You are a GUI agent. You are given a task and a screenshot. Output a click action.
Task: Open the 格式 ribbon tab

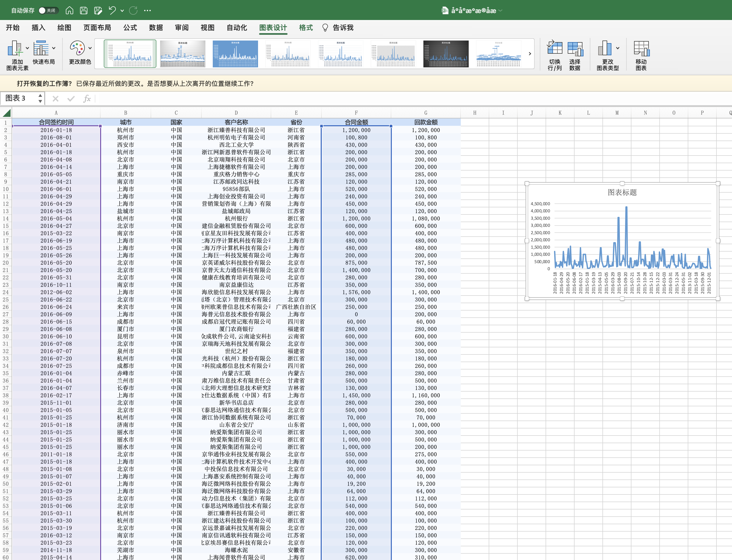click(306, 28)
